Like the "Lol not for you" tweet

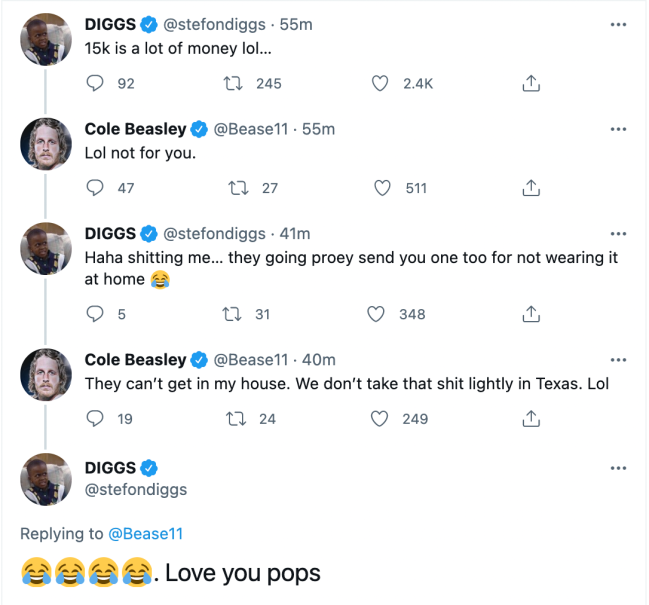coord(380,187)
